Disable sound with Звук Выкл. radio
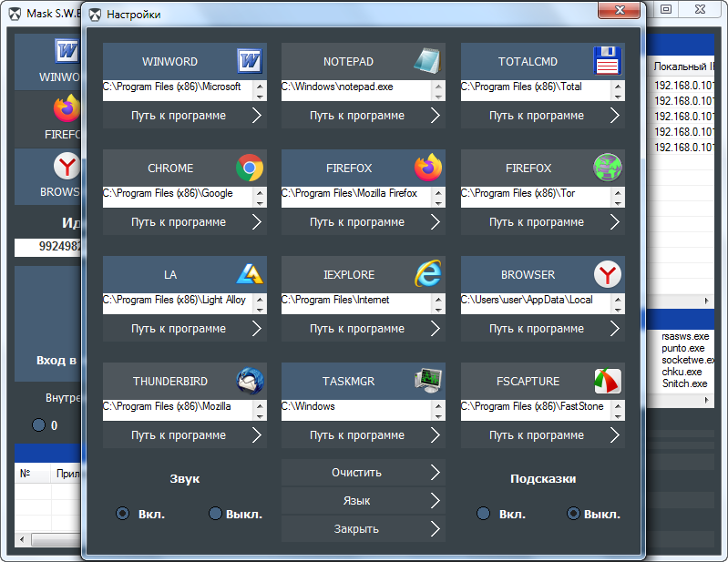Screen dimensions: 728x562 (216, 514)
